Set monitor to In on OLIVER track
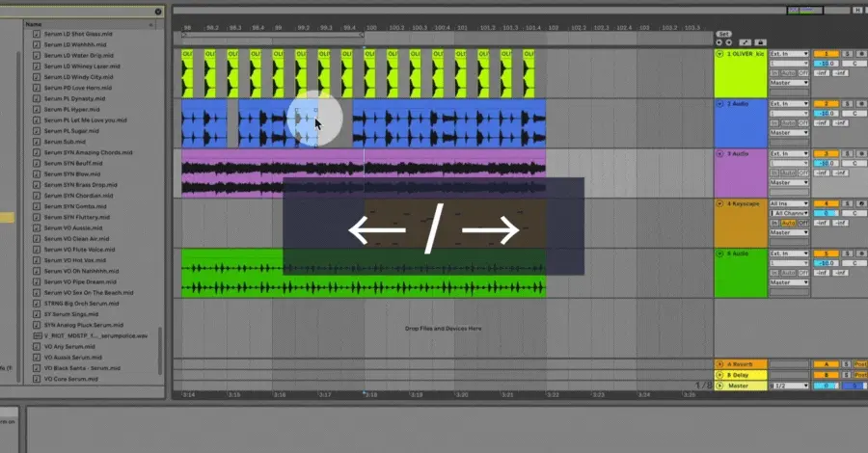 774,73
